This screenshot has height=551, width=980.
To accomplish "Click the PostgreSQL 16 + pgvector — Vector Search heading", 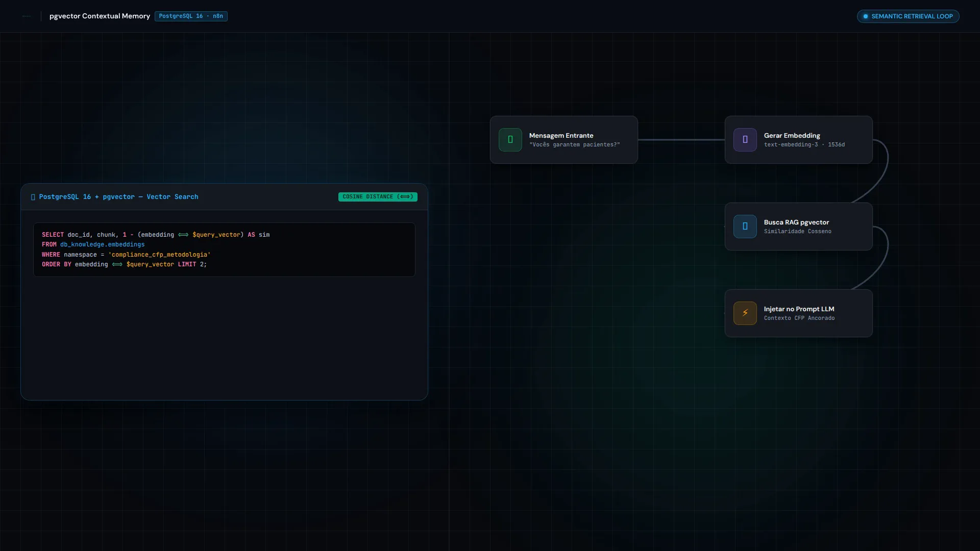I will pos(118,197).
